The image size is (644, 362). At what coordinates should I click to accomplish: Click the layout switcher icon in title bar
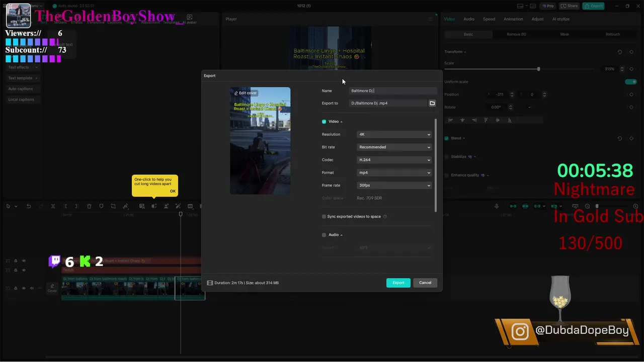pyautogui.click(x=520, y=6)
